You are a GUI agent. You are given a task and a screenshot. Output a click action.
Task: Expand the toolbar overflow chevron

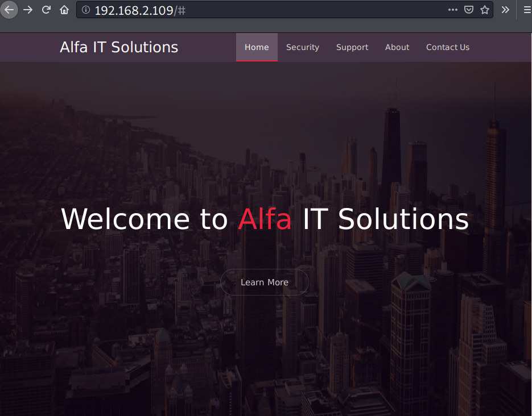point(505,10)
